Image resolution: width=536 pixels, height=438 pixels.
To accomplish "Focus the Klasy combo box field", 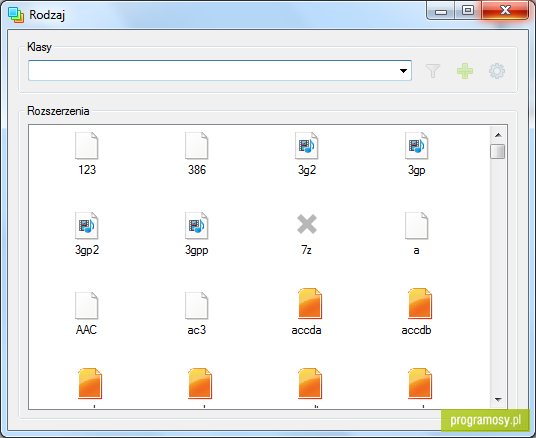I will (x=220, y=71).
